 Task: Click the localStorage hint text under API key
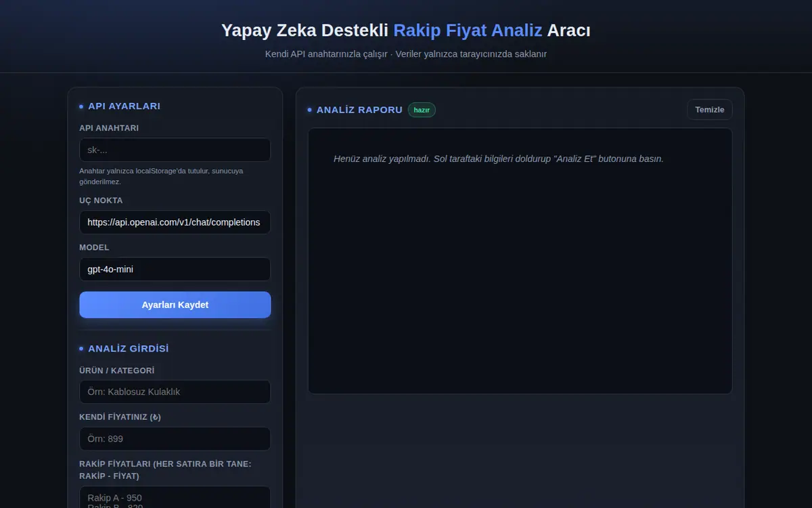161,176
